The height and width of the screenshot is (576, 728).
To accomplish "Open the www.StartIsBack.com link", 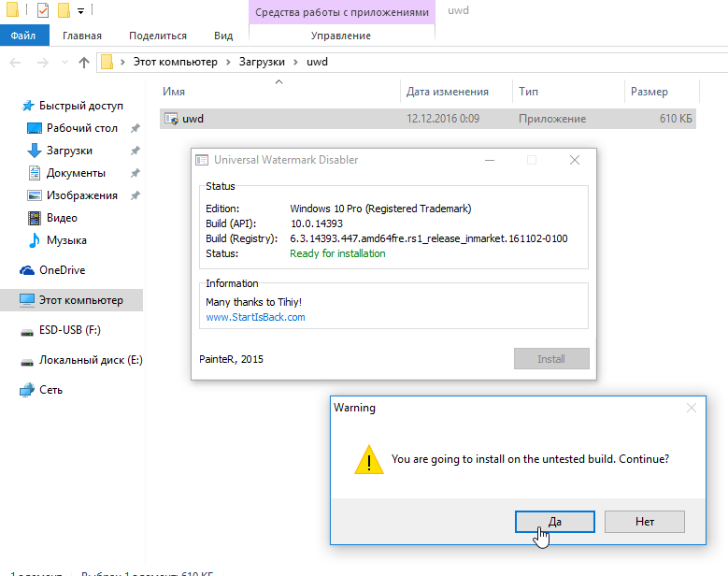I will click(x=255, y=317).
